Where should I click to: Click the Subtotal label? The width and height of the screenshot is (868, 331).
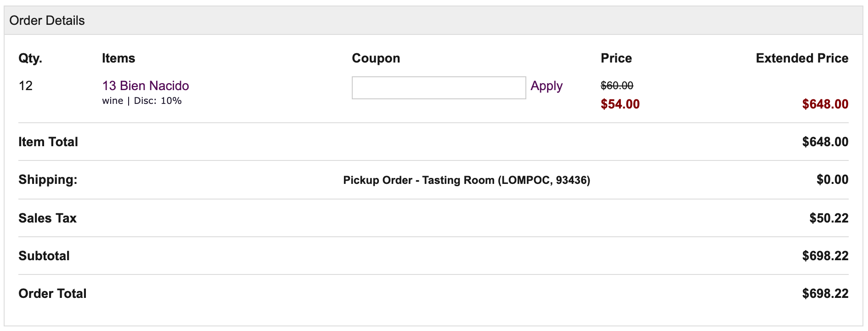click(44, 256)
